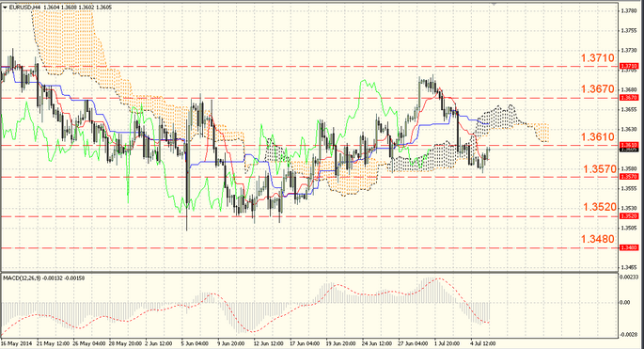Viewport: 644px width, 349px height.
Task: Click the 21 May 12:00 time label
Action: [53, 343]
